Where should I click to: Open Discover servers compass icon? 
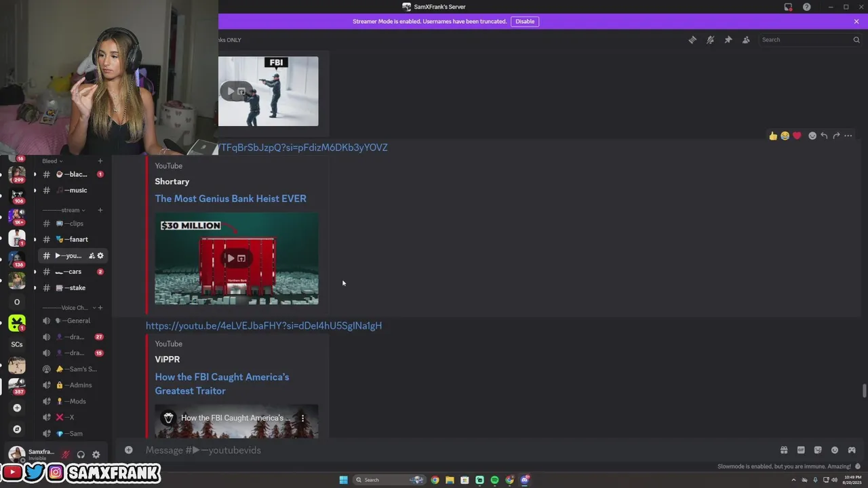point(17,429)
